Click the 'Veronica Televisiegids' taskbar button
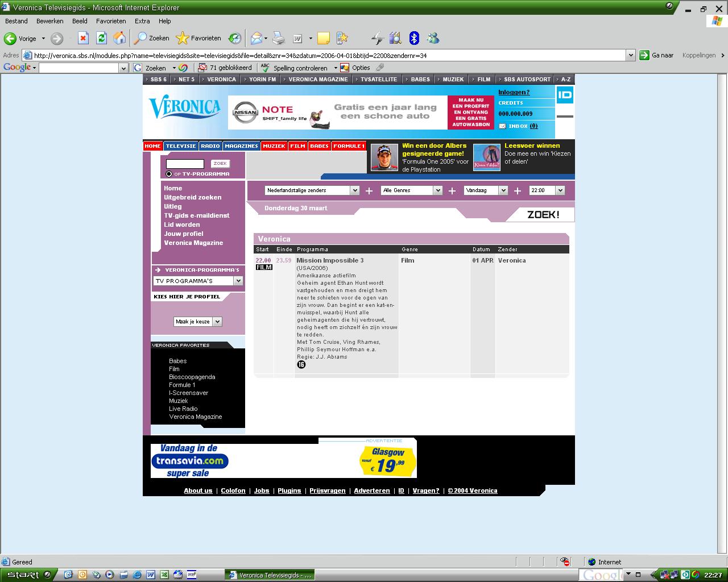The height and width of the screenshot is (582, 728). click(x=271, y=575)
